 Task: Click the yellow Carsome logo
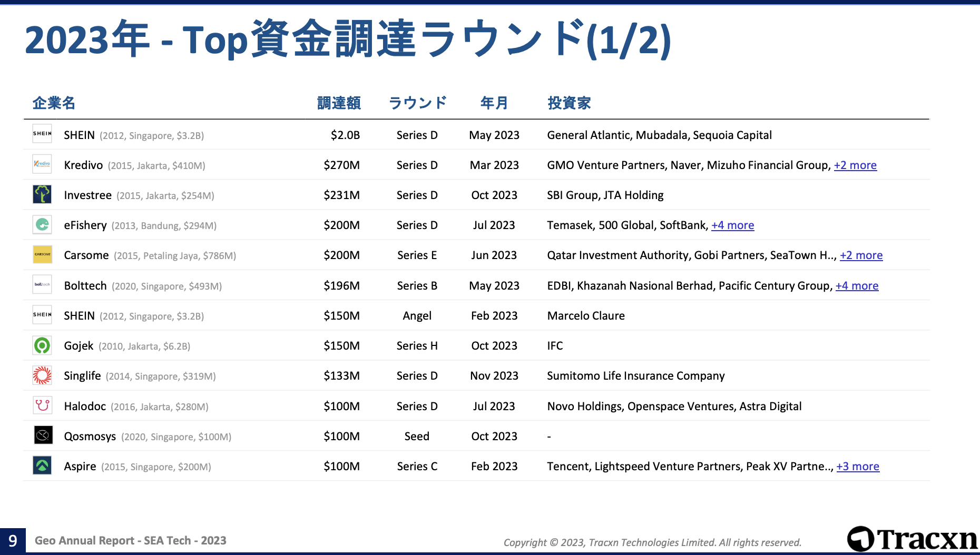tap(42, 254)
